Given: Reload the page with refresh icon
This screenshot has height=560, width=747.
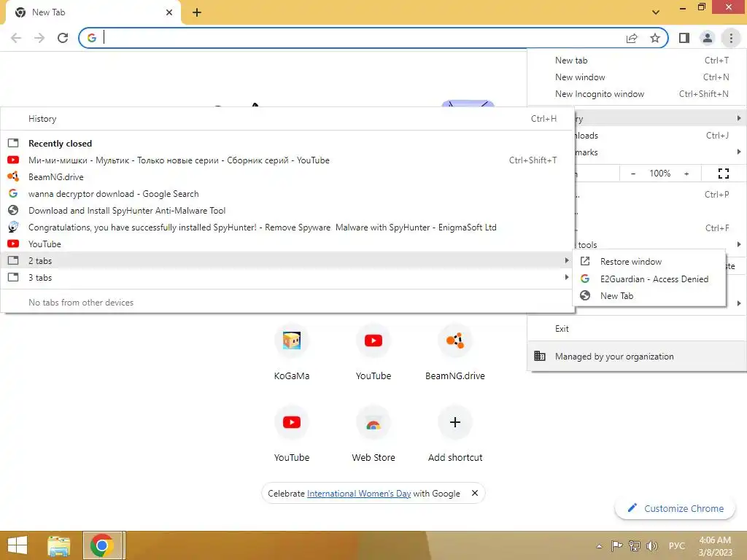Looking at the screenshot, I should (63, 38).
